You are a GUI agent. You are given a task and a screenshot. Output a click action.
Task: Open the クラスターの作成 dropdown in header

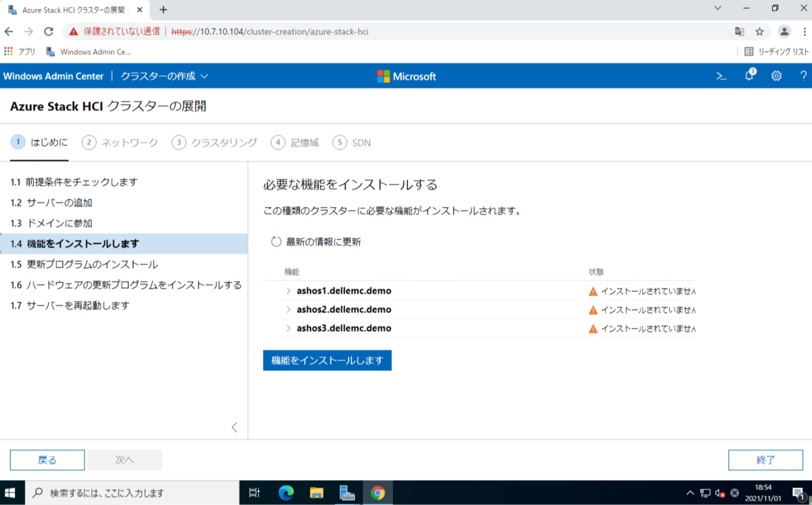[x=164, y=76]
